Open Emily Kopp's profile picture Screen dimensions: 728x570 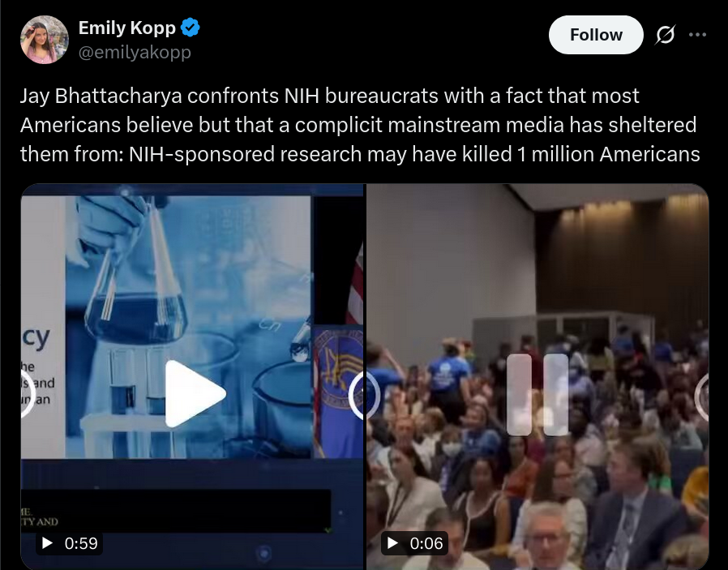44,40
